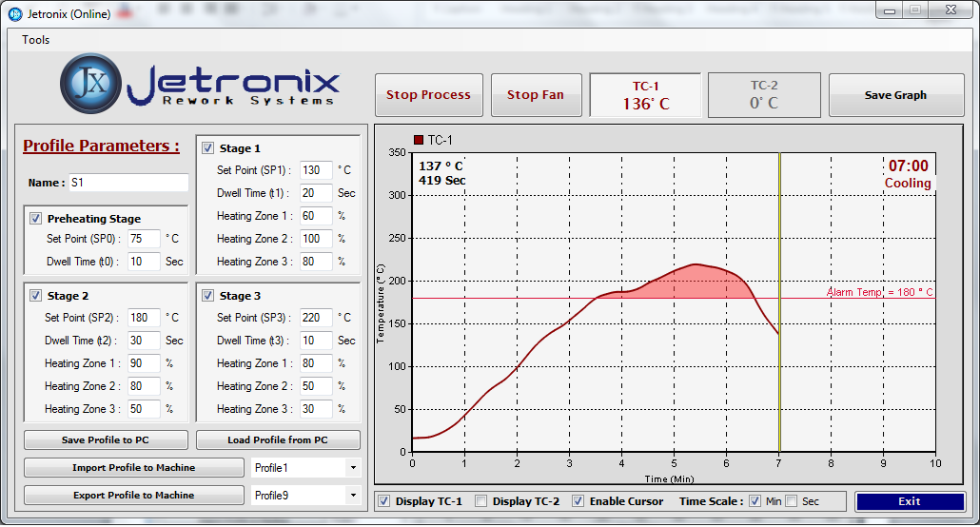Image resolution: width=980 pixels, height=527 pixels.
Task: Click the 137 ° C cursor temperature text
Action: pos(441,166)
